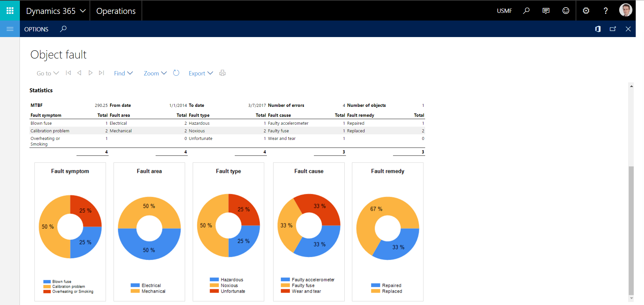Expand the left navigation hamburger menu
Image resolution: width=644 pixels, height=305 pixels.
(10, 29)
